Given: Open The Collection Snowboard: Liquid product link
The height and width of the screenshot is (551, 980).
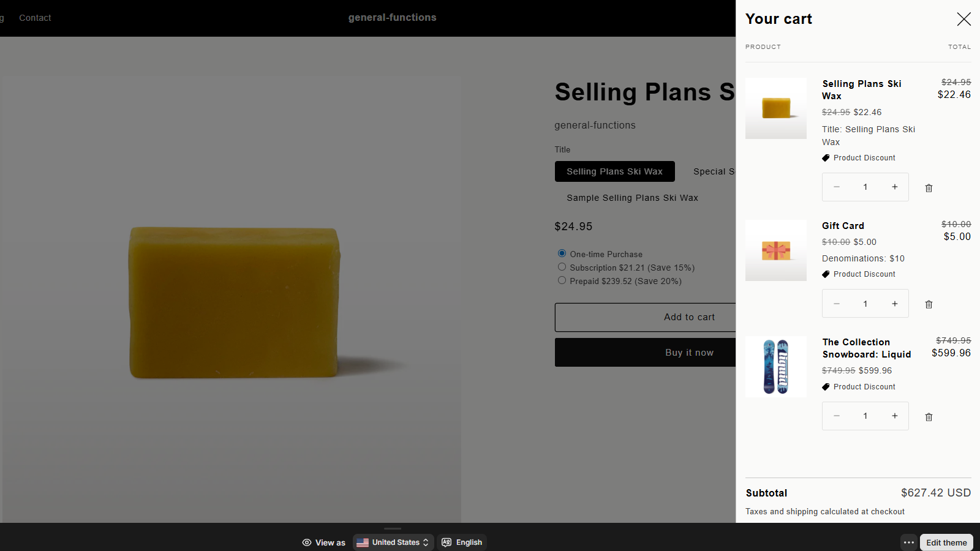Looking at the screenshot, I should tap(866, 348).
